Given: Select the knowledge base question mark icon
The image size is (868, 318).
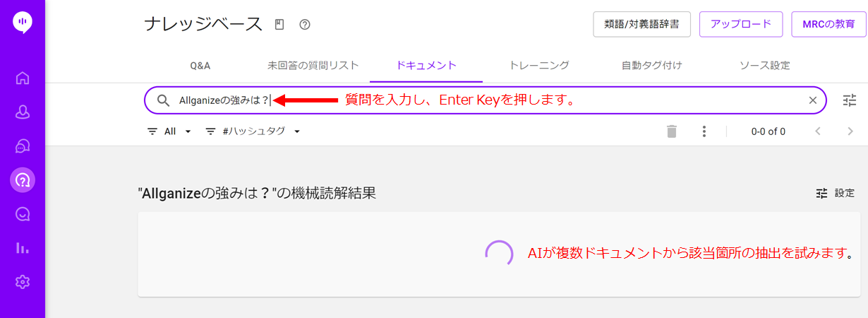Looking at the screenshot, I should 23,180.
